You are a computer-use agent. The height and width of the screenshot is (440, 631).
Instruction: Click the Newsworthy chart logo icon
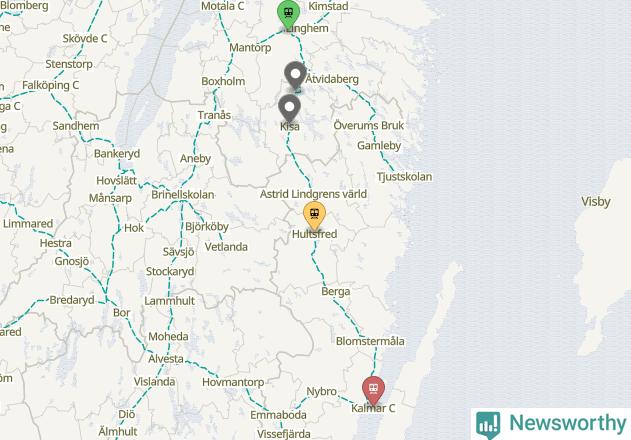(488, 425)
